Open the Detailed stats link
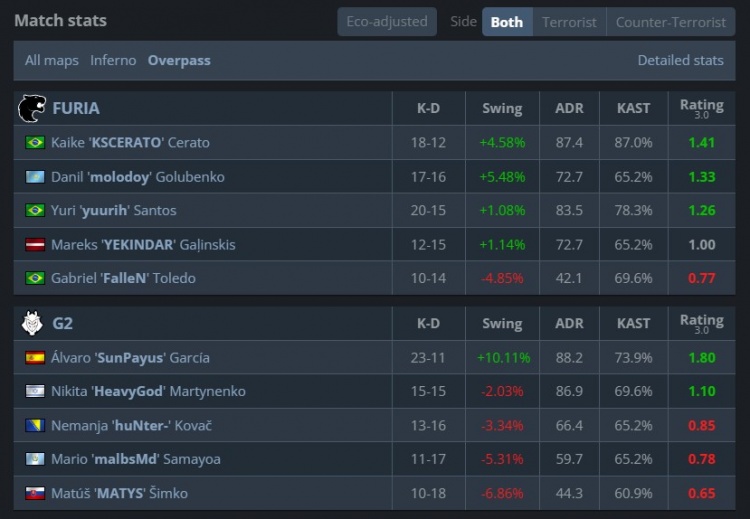The width and height of the screenshot is (750, 519). 680,60
